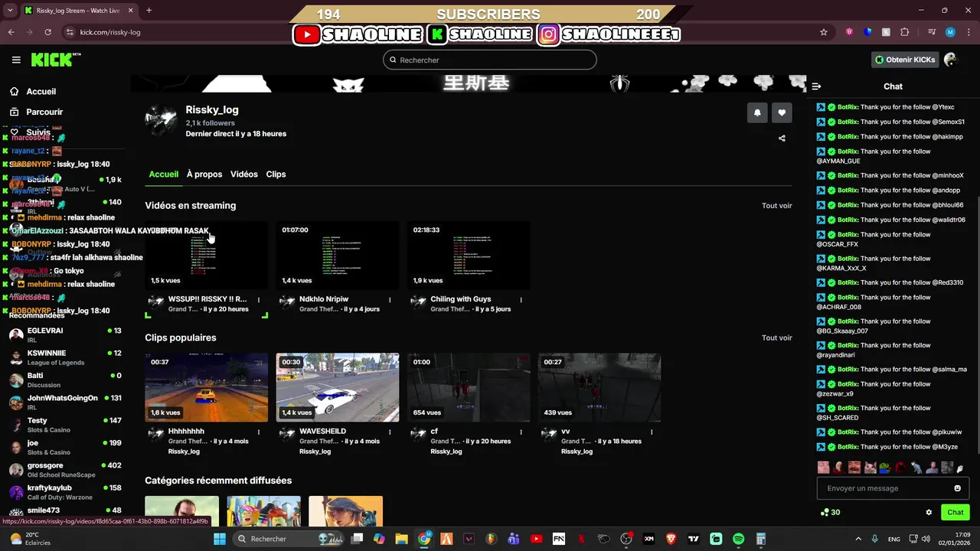Open the Ndkhlo Nripiw video thumbnail
980x551 pixels.
coord(338,256)
